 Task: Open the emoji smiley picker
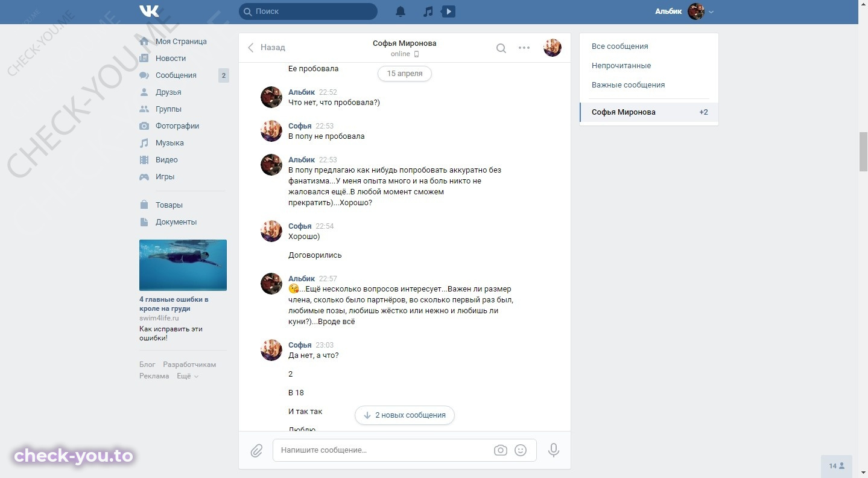[521, 450]
